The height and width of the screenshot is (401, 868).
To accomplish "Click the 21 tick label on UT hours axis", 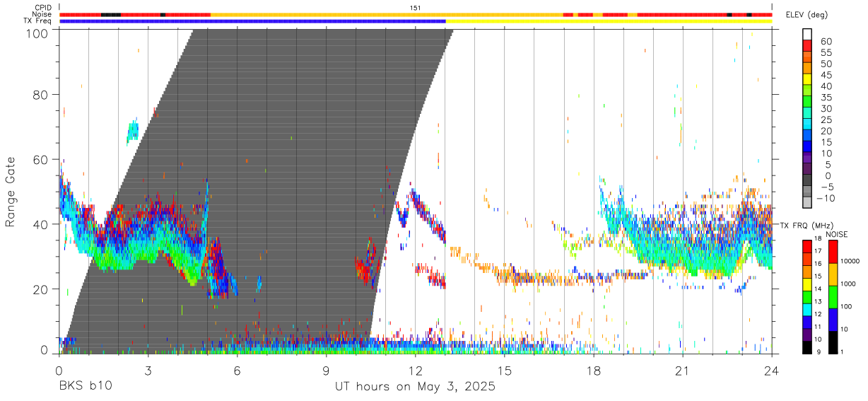I will point(683,371).
